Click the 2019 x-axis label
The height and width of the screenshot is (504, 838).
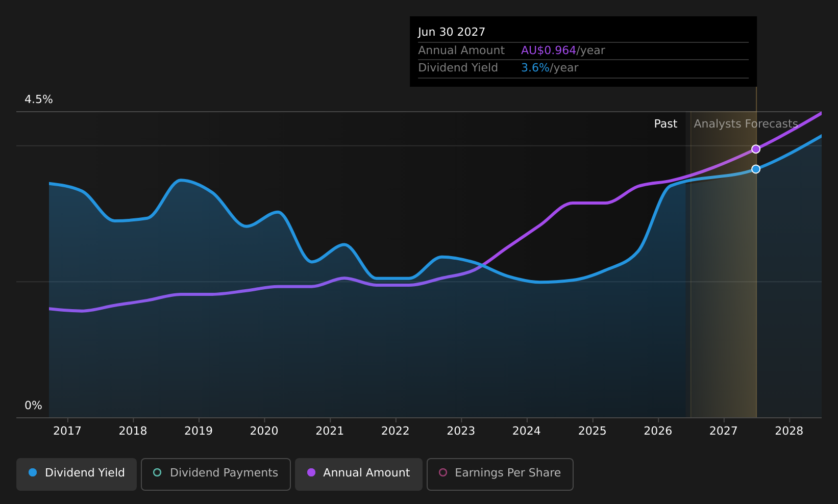[x=199, y=431]
